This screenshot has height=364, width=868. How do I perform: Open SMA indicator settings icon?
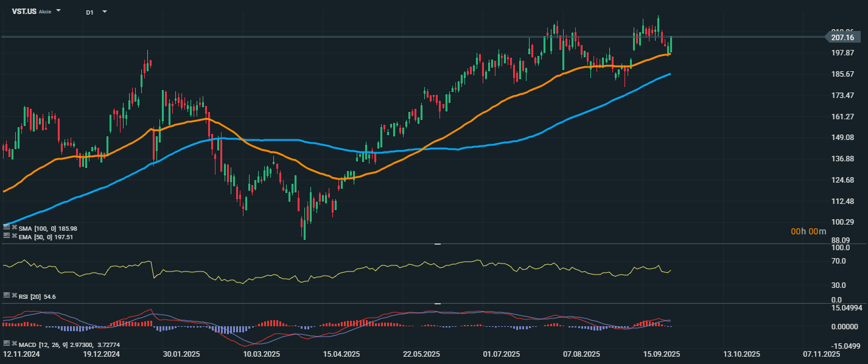(6, 228)
